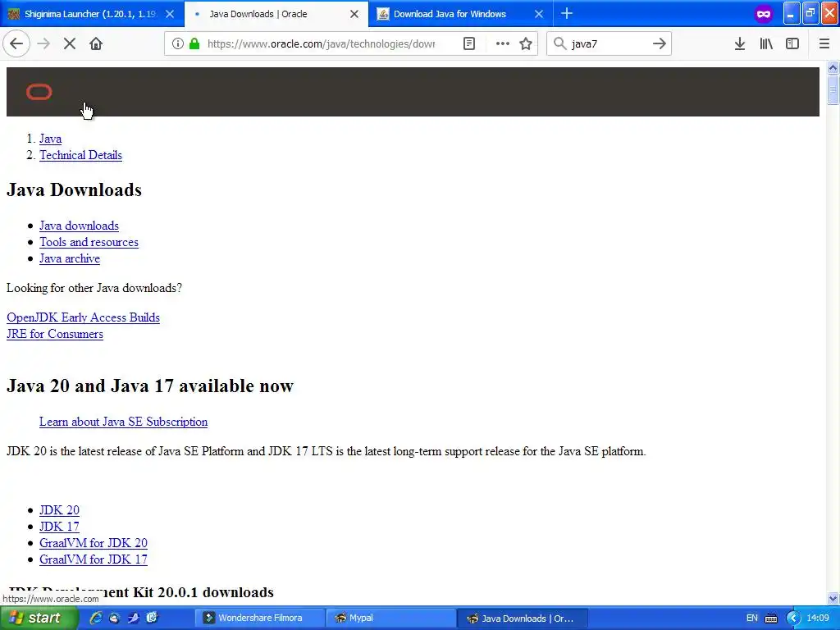The height and width of the screenshot is (630, 840).
Task: Switch to the Shiginima Launcher tab
Action: click(x=92, y=14)
